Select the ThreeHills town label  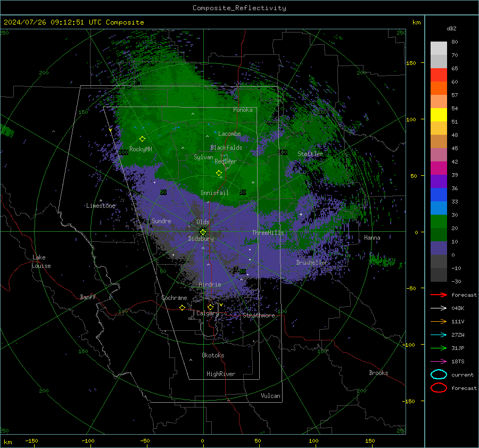[268, 233]
